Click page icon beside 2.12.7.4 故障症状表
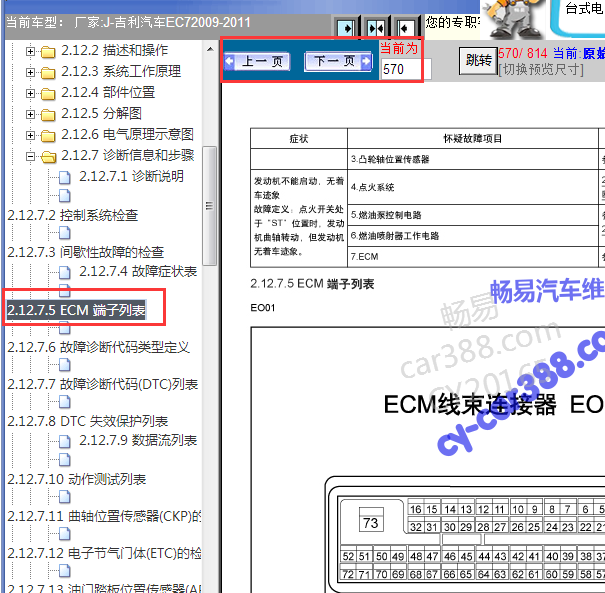This screenshot has height=593, width=605. coord(65,272)
